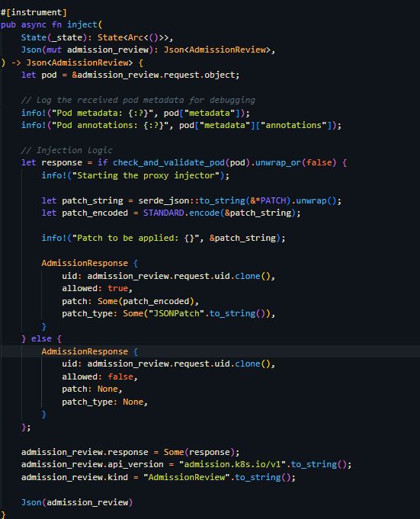The height and width of the screenshot is (519, 420).
Task: Click the Some(patch_encoded) value
Action: (146, 301)
